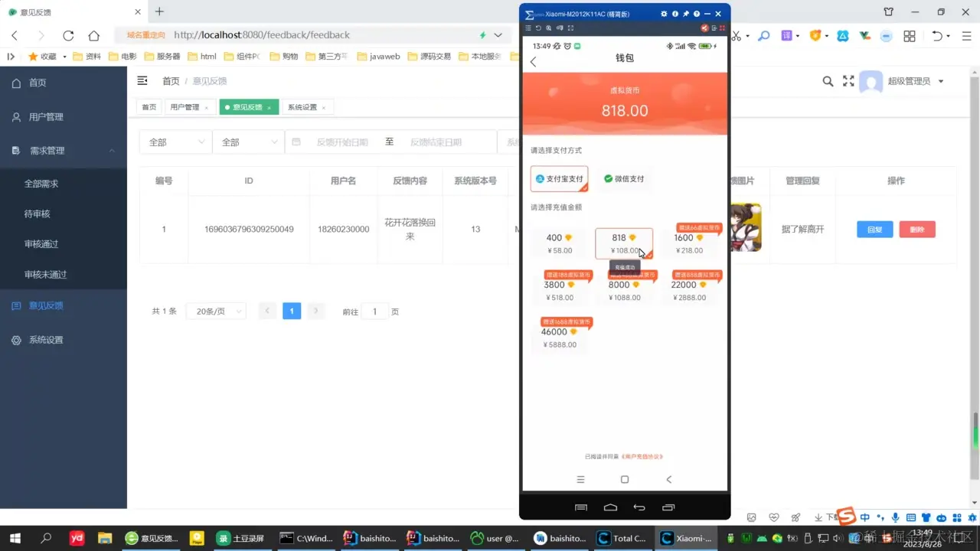Select WeChat payment method
This screenshot has width=980, height=551.
pyautogui.click(x=624, y=178)
